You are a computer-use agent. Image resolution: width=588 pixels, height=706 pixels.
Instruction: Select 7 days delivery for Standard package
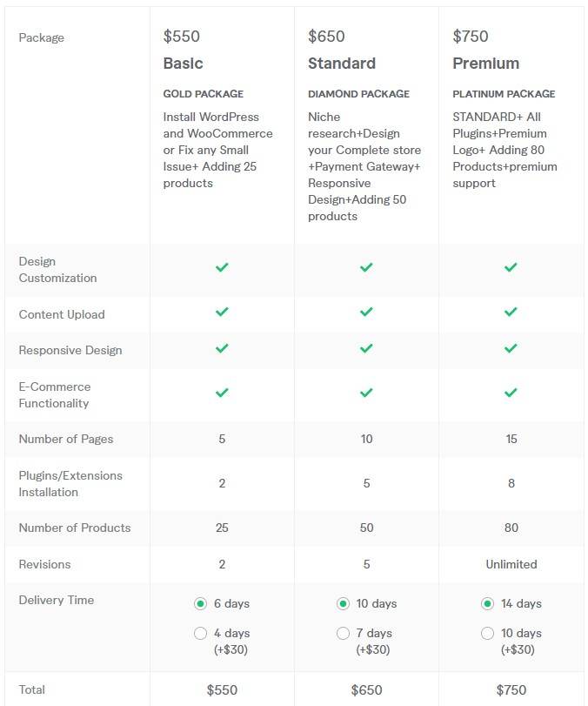[x=344, y=633]
